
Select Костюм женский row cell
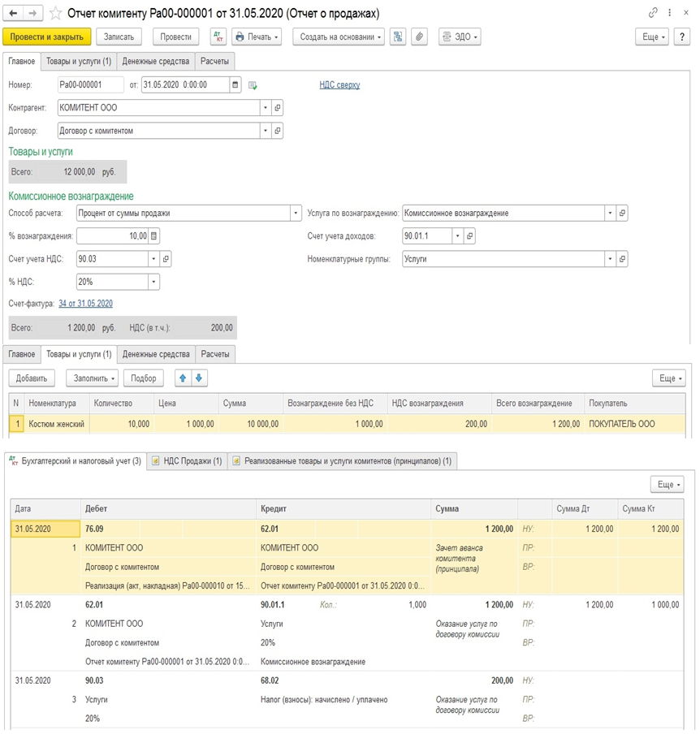[x=57, y=424]
